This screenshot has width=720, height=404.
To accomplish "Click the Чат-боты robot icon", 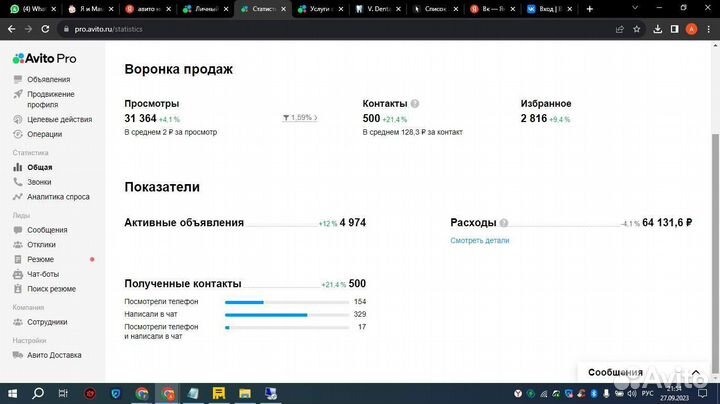I will pos(17,274).
